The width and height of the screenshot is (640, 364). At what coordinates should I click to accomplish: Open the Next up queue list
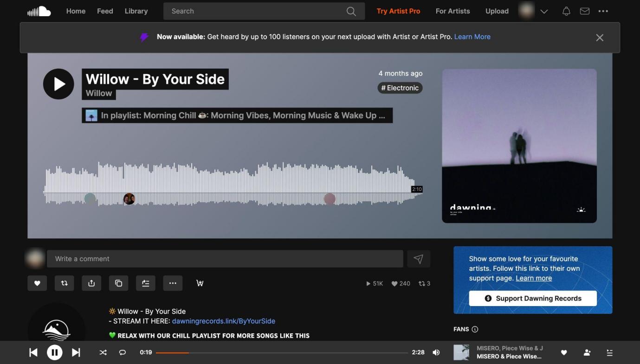point(610,353)
